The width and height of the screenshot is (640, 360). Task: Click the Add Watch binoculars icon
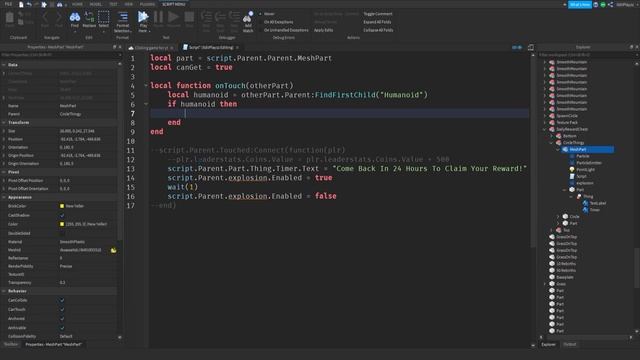click(x=248, y=17)
